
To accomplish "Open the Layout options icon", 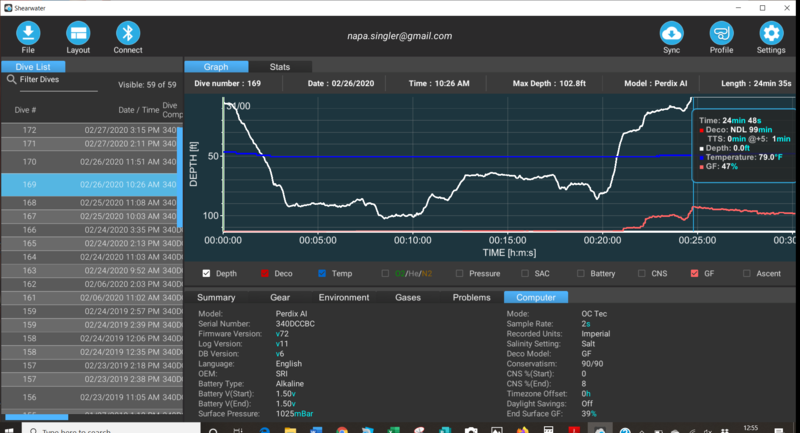I will click(x=78, y=34).
